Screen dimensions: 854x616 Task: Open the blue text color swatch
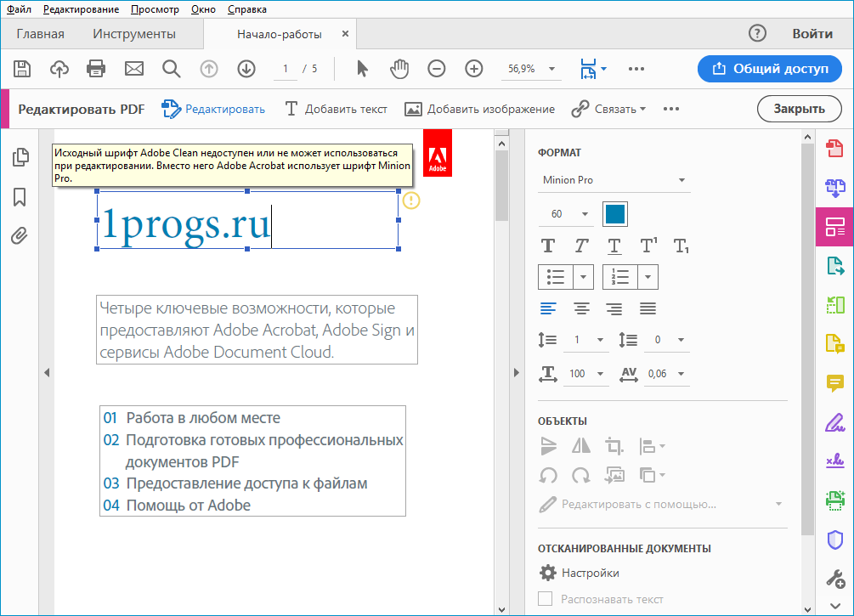coord(615,214)
